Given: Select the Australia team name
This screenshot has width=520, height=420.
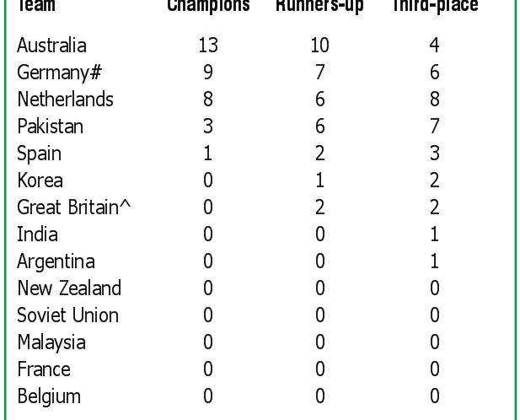Looking at the screenshot, I should pyautogui.click(x=51, y=46).
